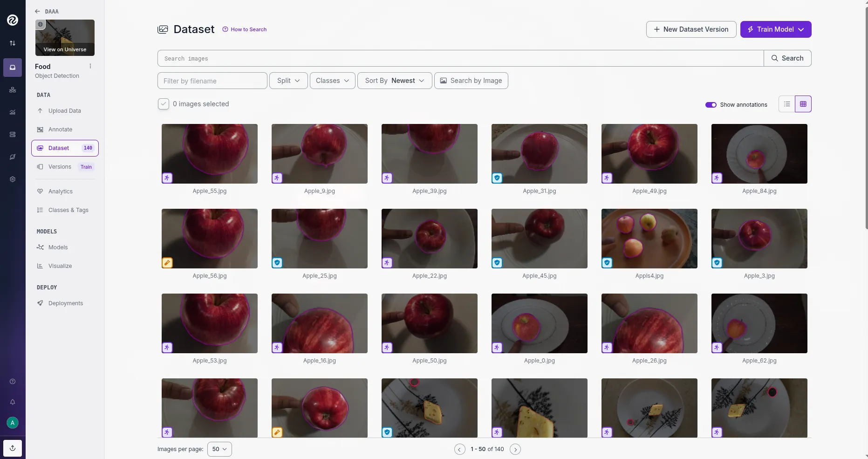Click the back arrow next to DAAA
Image resolution: width=868 pixels, height=459 pixels.
click(x=37, y=11)
